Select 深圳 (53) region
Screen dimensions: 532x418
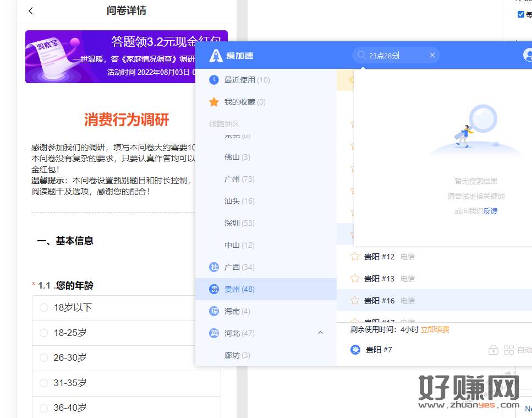pyautogui.click(x=266, y=223)
